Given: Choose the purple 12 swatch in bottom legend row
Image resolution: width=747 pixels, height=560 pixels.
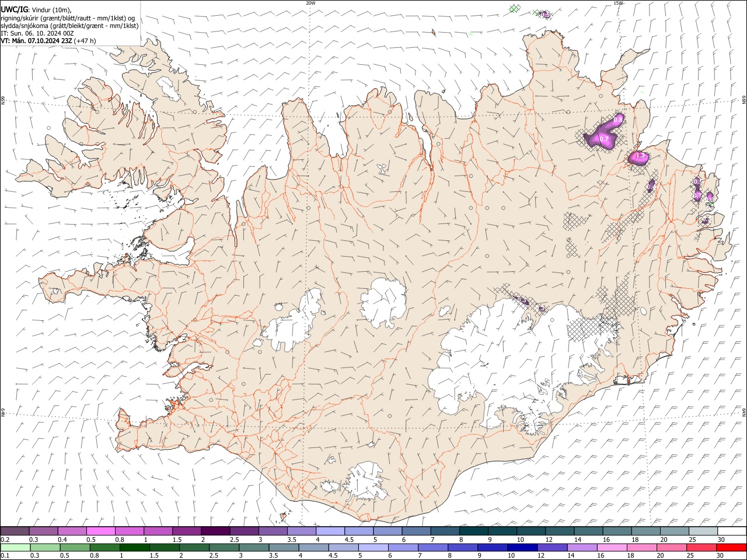Looking at the screenshot, I should tap(552, 547).
